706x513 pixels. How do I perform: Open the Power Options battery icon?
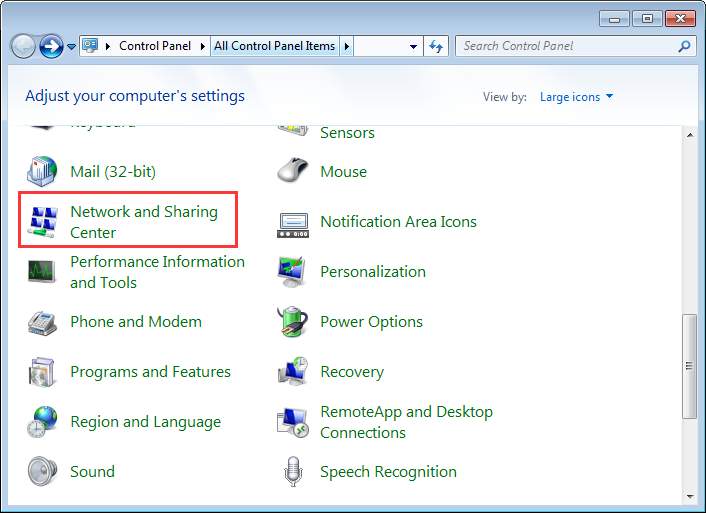(293, 322)
